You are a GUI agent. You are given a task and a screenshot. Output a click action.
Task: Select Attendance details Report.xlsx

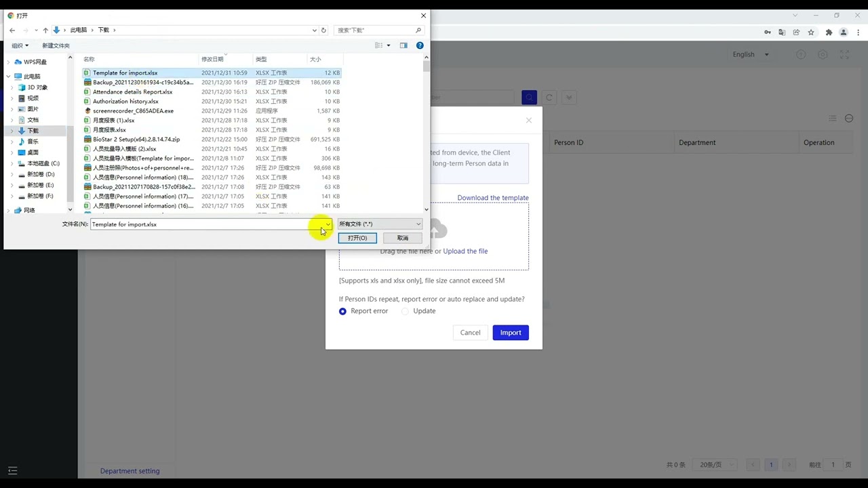(133, 91)
